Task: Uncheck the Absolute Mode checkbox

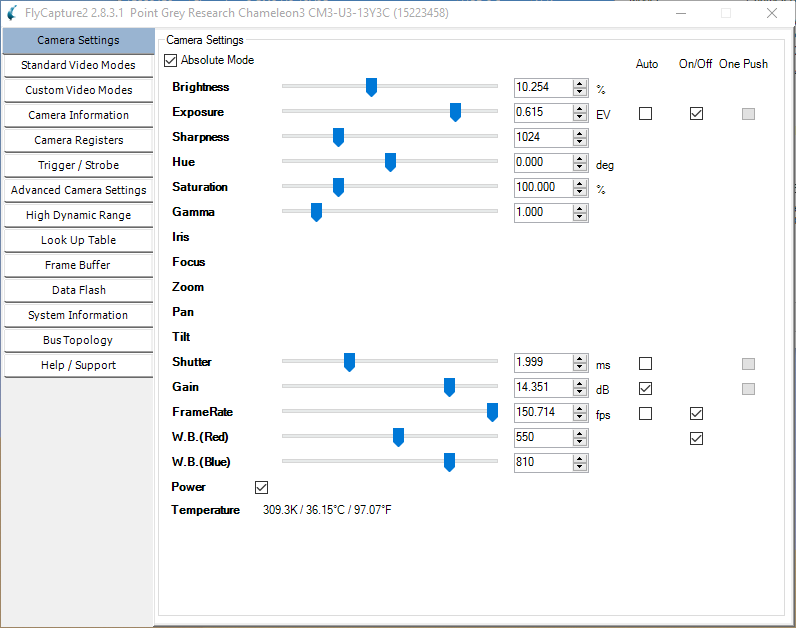Action: pos(171,60)
